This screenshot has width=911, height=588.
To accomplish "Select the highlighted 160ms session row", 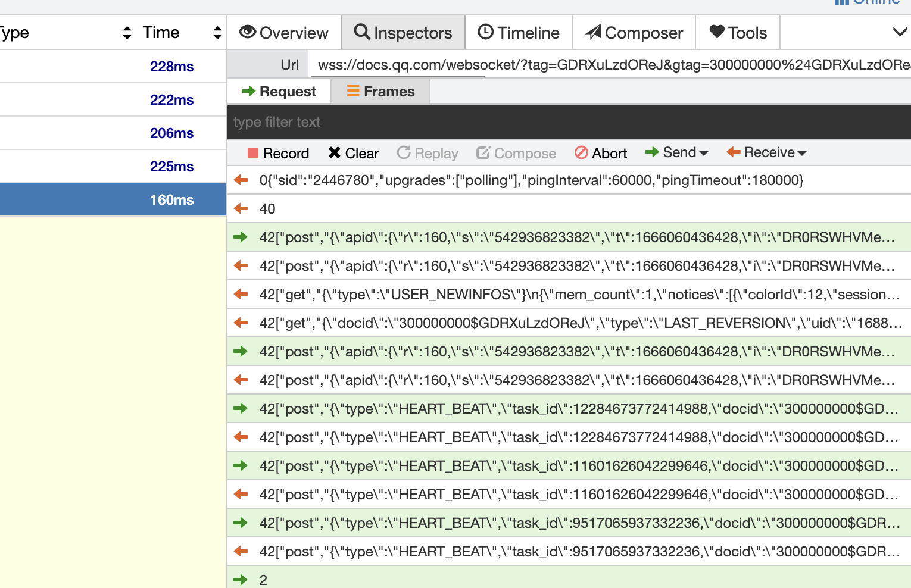I will click(x=113, y=199).
